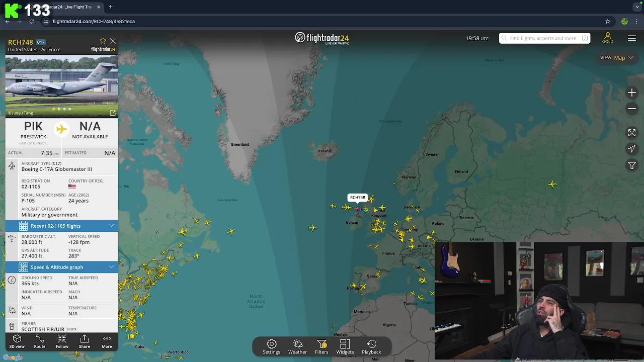Click the 283° track value
The image size is (644, 362).
click(x=74, y=256)
